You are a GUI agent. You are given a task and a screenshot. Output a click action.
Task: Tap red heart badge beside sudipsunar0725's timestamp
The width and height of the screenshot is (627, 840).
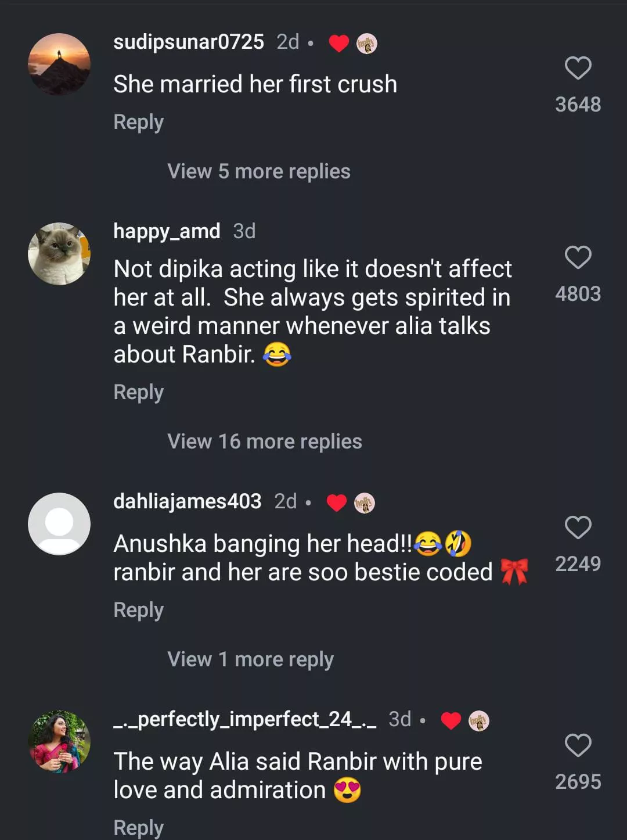coord(339,44)
